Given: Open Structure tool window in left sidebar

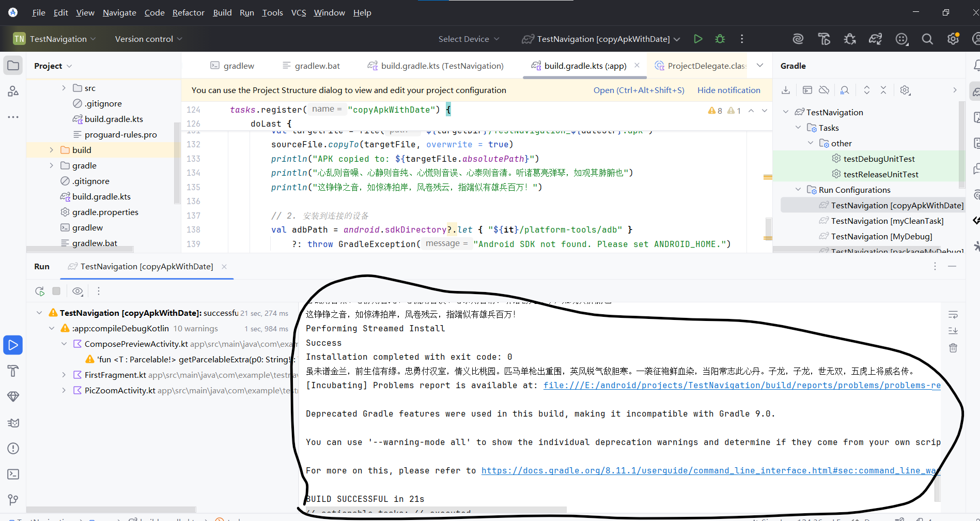Looking at the screenshot, I should (x=13, y=91).
